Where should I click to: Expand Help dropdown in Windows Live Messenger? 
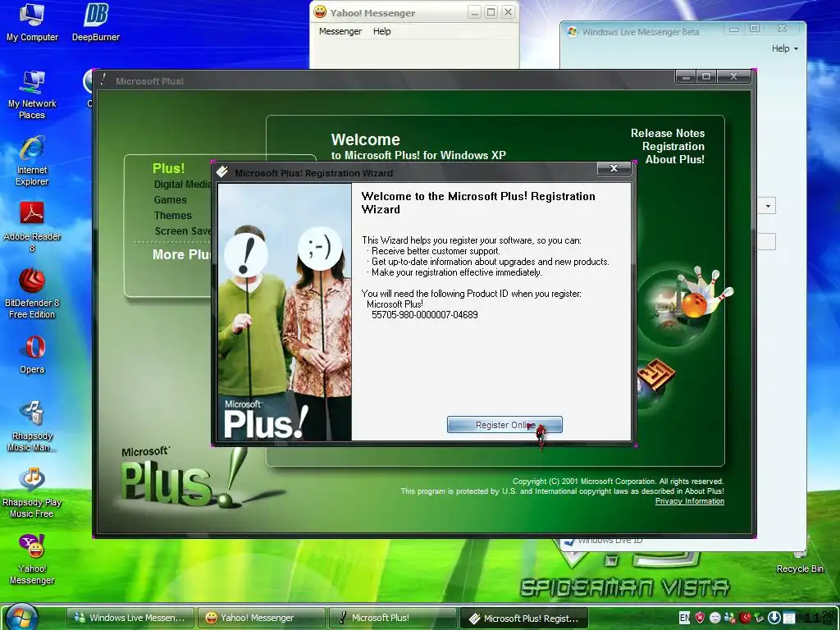click(x=785, y=48)
